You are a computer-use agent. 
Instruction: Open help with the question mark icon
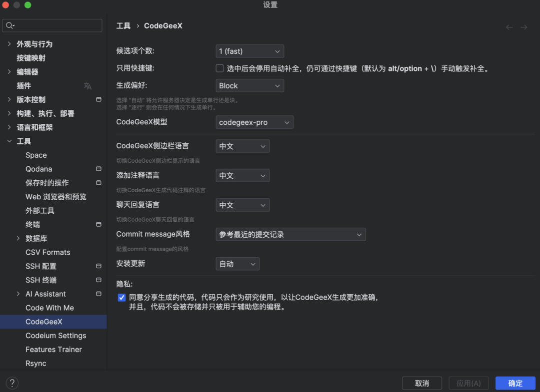pos(12,383)
